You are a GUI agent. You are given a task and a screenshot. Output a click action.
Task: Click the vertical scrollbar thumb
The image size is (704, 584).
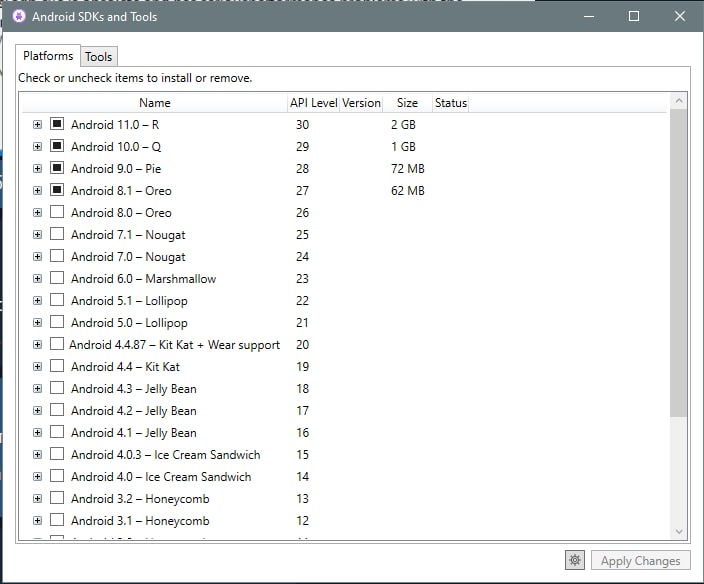[678, 263]
